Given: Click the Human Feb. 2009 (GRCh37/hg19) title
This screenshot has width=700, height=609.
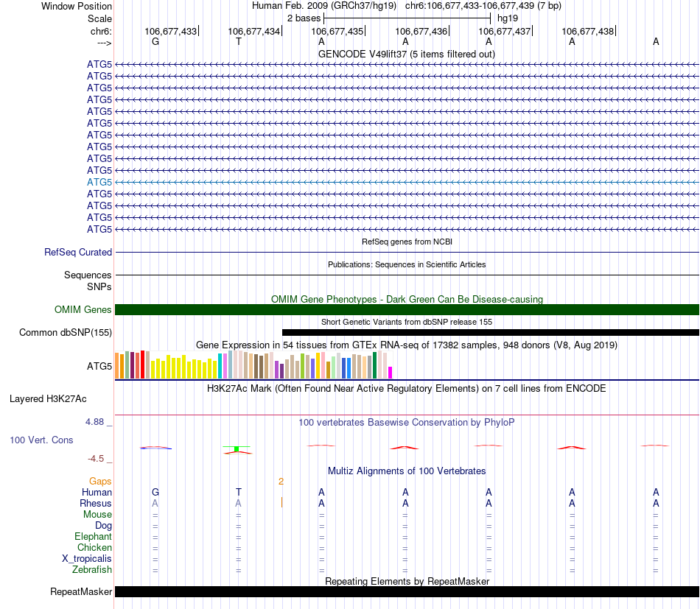Looking at the screenshot, I should (324, 6).
